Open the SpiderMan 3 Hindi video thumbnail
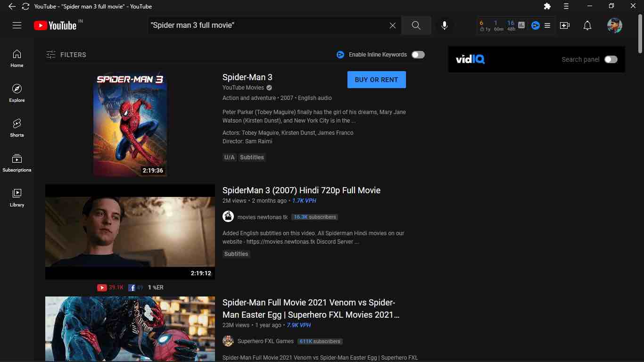The image size is (644, 362). 130,232
